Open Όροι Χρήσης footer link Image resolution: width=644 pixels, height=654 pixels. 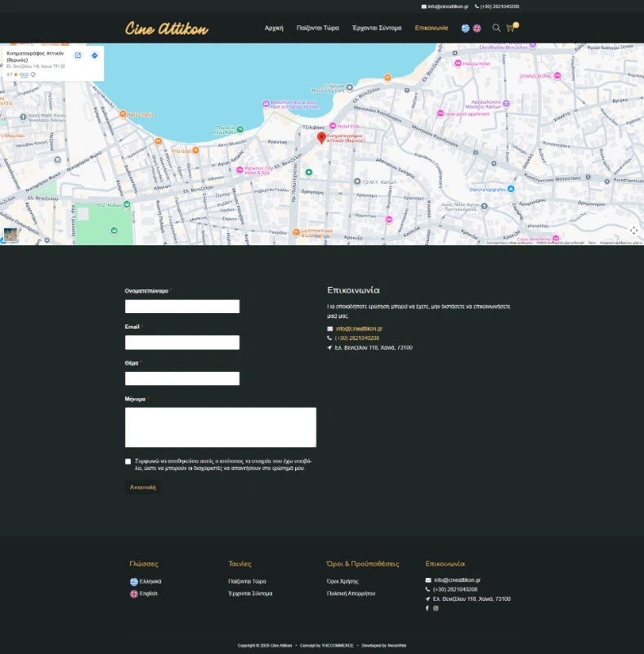(343, 581)
